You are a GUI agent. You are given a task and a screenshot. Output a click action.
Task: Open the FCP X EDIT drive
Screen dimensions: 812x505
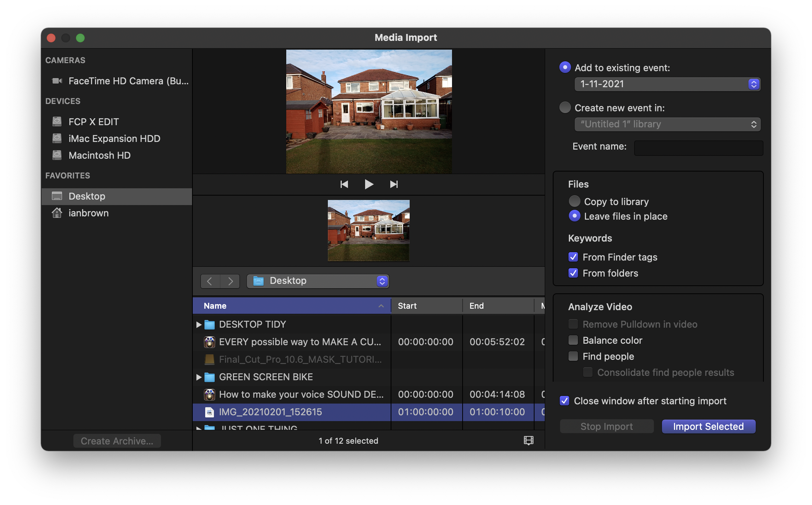pyautogui.click(x=93, y=122)
